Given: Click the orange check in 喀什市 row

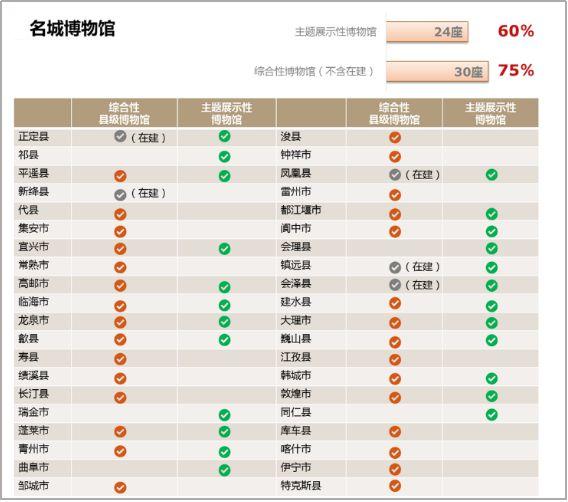Looking at the screenshot, I should (395, 453).
